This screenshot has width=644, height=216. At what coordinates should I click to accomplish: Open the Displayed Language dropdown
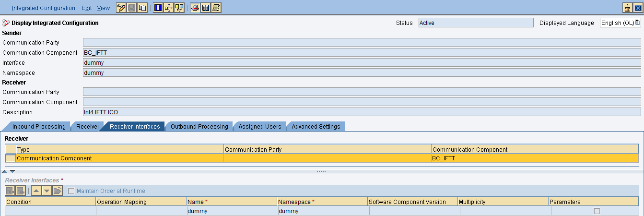[x=637, y=23]
